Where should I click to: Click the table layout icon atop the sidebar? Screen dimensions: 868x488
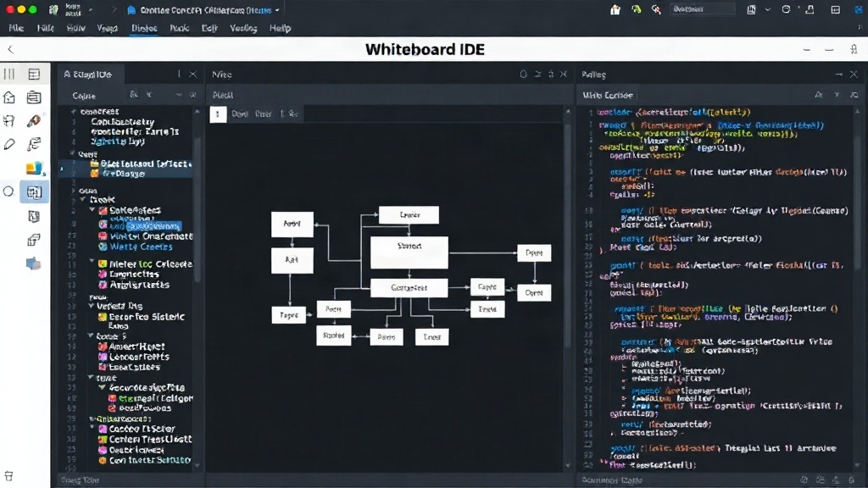[34, 74]
